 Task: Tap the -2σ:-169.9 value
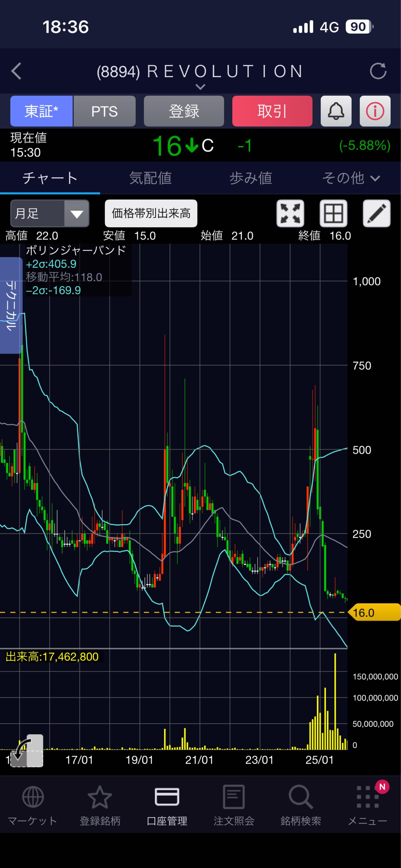(53, 290)
